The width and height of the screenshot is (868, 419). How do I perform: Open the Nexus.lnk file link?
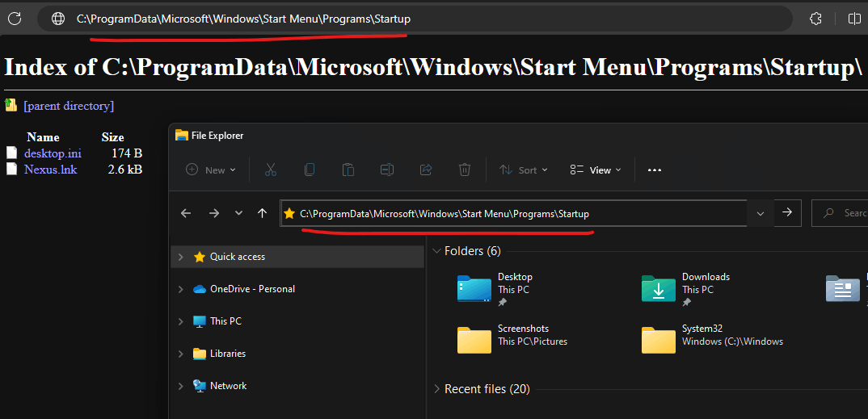(50, 170)
